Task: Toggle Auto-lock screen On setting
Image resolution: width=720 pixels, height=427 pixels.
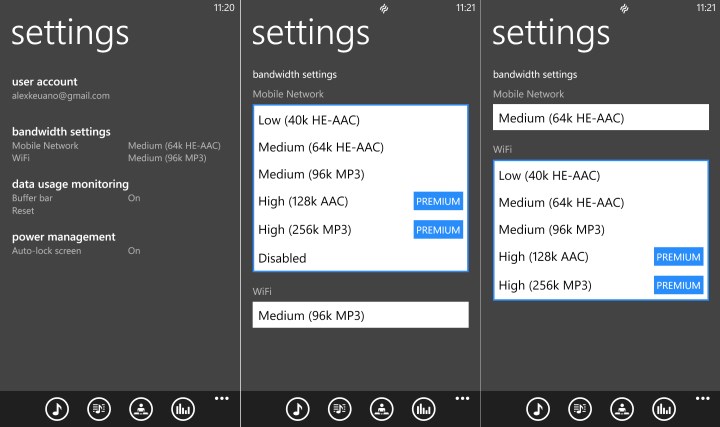Action: [134, 251]
